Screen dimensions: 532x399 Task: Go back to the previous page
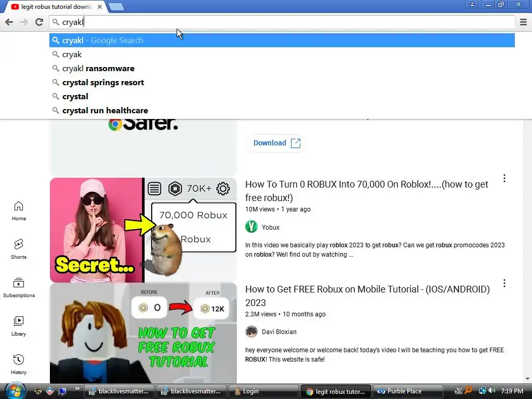pyautogui.click(x=9, y=22)
